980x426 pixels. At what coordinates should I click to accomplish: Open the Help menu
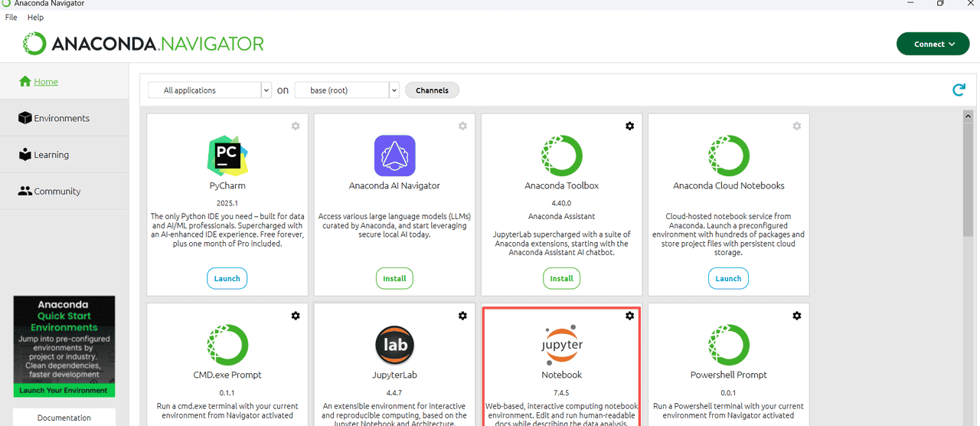pos(35,17)
